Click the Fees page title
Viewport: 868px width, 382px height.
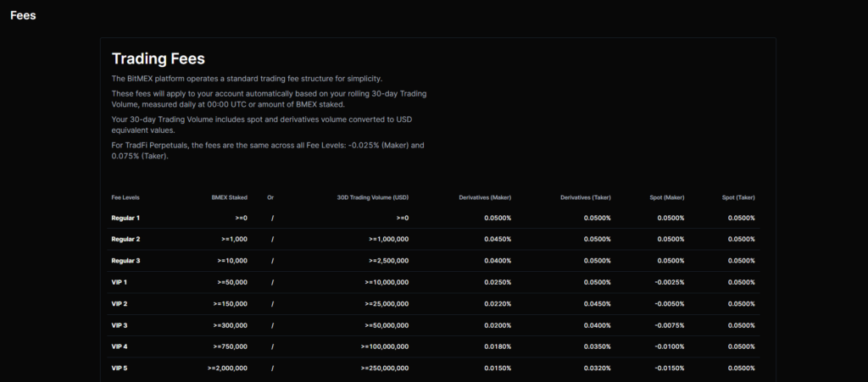[23, 15]
